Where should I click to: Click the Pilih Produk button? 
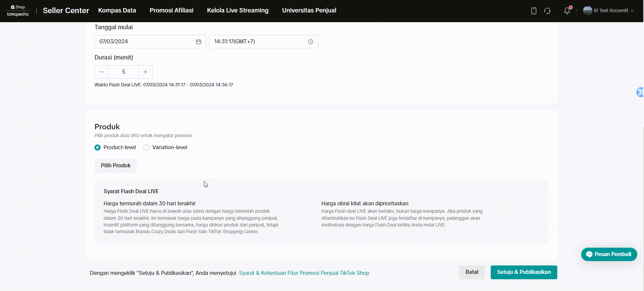116,166
